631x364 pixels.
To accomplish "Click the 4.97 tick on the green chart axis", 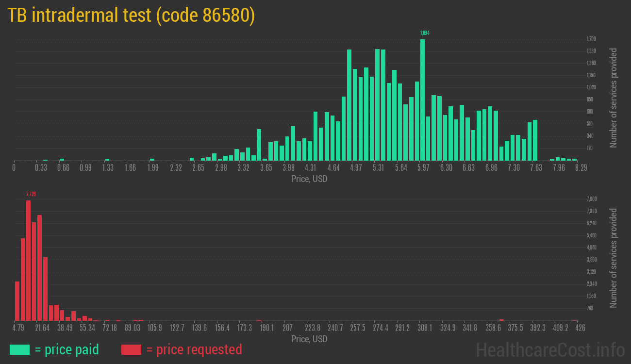I will (356, 168).
